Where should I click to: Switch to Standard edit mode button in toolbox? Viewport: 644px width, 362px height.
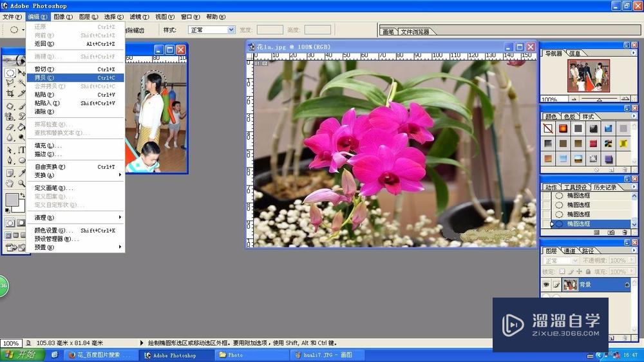pyautogui.click(x=10, y=223)
